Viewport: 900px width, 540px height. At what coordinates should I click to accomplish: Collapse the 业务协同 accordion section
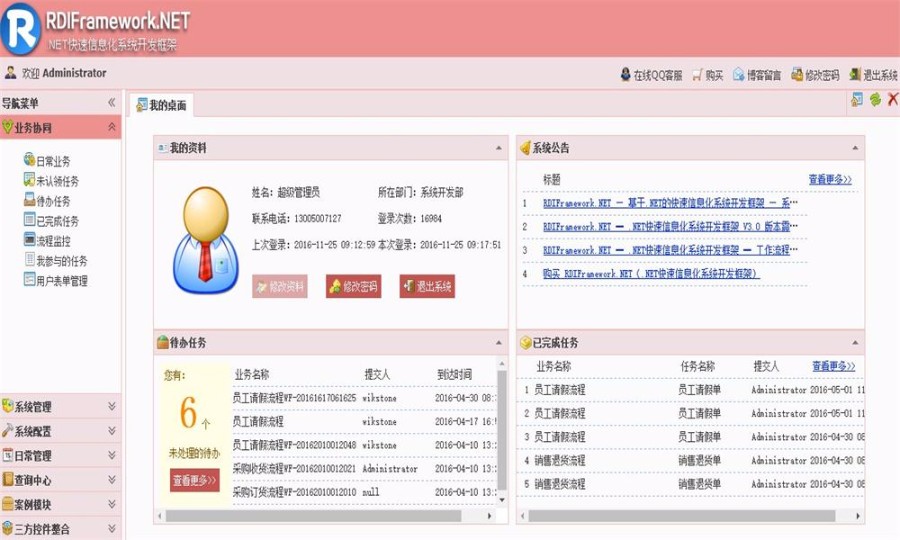tap(112, 127)
